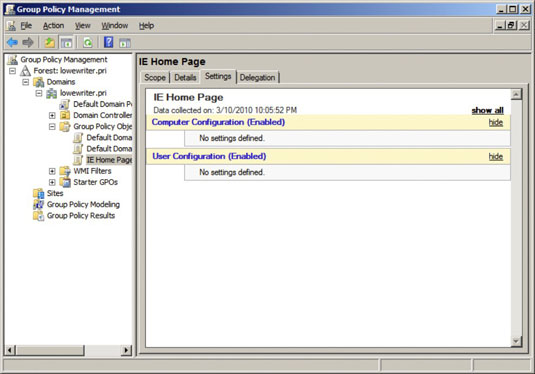Click Data collected on 3/10/2010 text
The height and width of the screenshot is (374, 535).
[225, 110]
